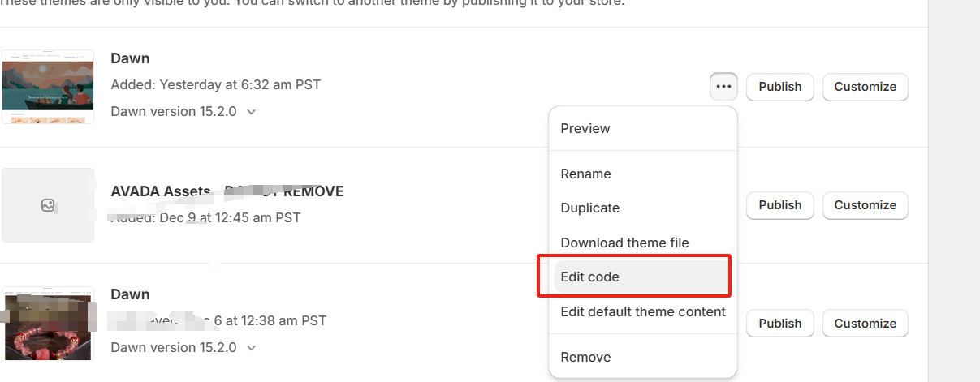This screenshot has height=382, width=980.
Task: Publish the bottom Dawn theme
Action: click(x=779, y=323)
